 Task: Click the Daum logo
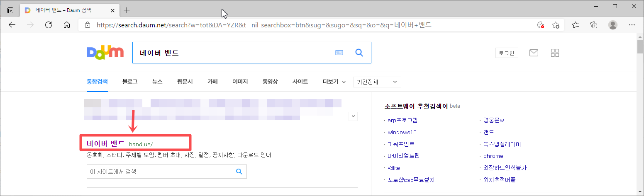point(105,53)
